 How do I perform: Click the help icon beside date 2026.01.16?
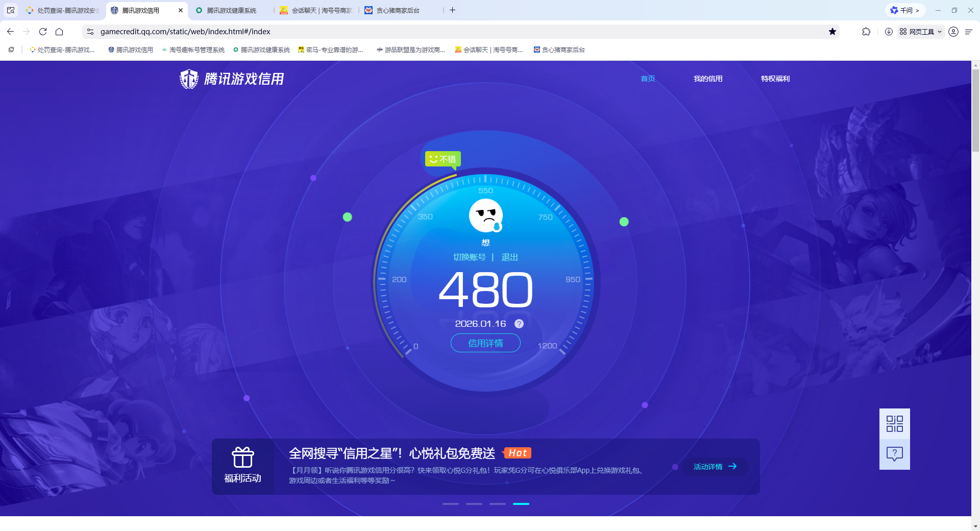point(519,323)
